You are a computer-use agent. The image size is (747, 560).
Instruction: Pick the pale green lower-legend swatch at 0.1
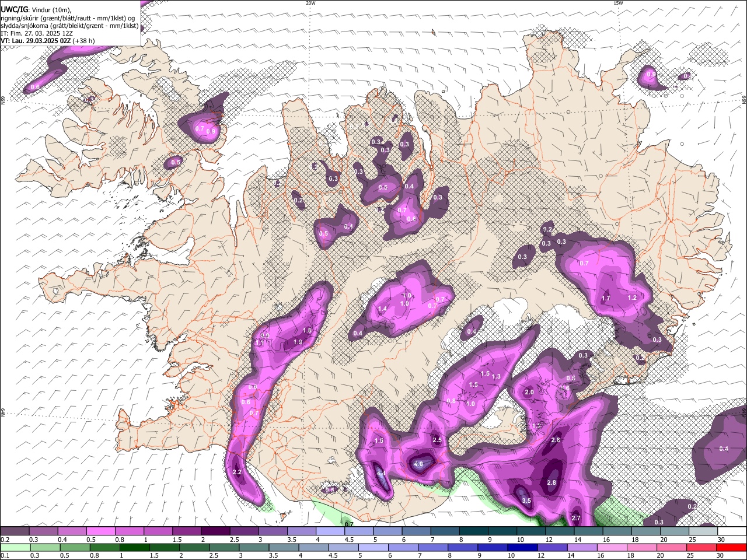point(15,547)
